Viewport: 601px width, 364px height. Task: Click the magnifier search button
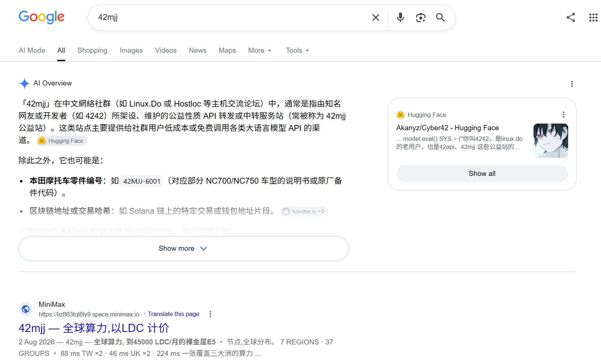[441, 17]
